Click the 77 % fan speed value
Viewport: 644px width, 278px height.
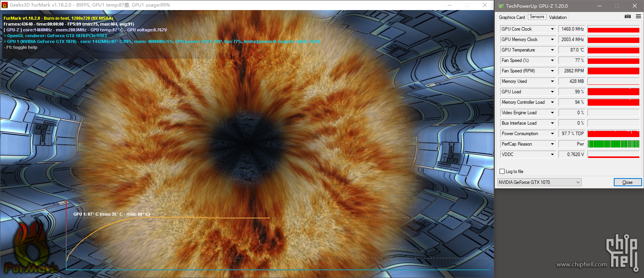[x=572, y=60]
